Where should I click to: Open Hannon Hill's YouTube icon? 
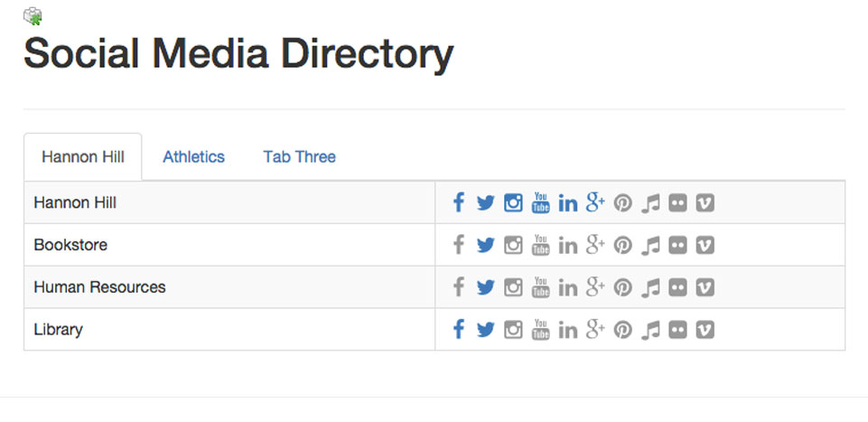[541, 202]
